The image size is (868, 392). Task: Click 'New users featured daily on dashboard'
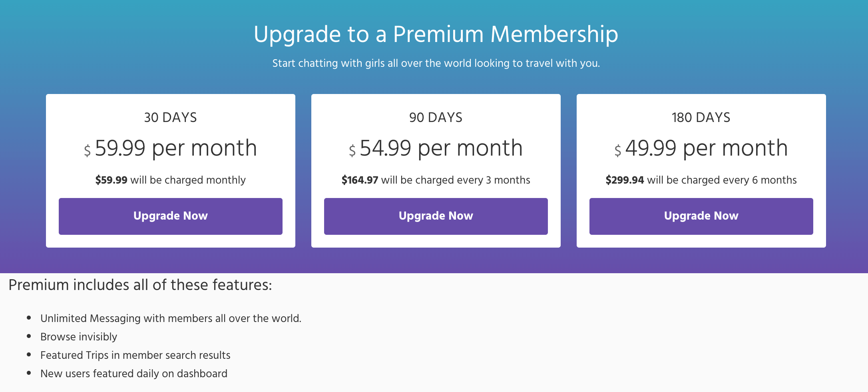[133, 374]
